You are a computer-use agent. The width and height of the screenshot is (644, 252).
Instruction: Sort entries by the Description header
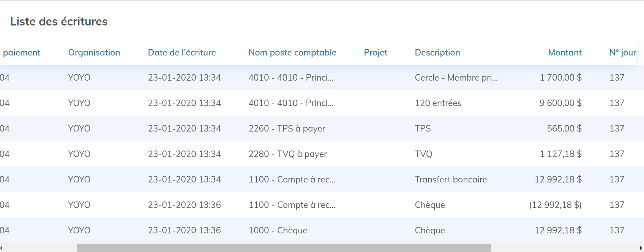[x=437, y=52]
